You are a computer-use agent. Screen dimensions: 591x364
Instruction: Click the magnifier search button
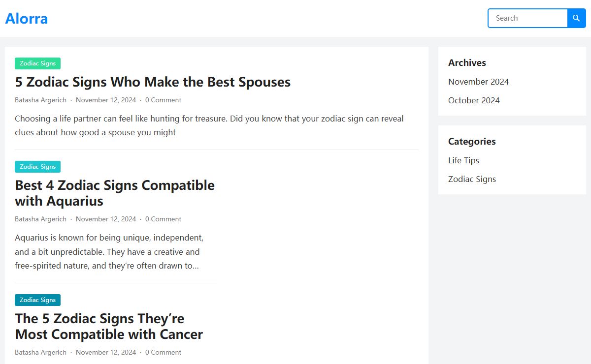pos(577,18)
